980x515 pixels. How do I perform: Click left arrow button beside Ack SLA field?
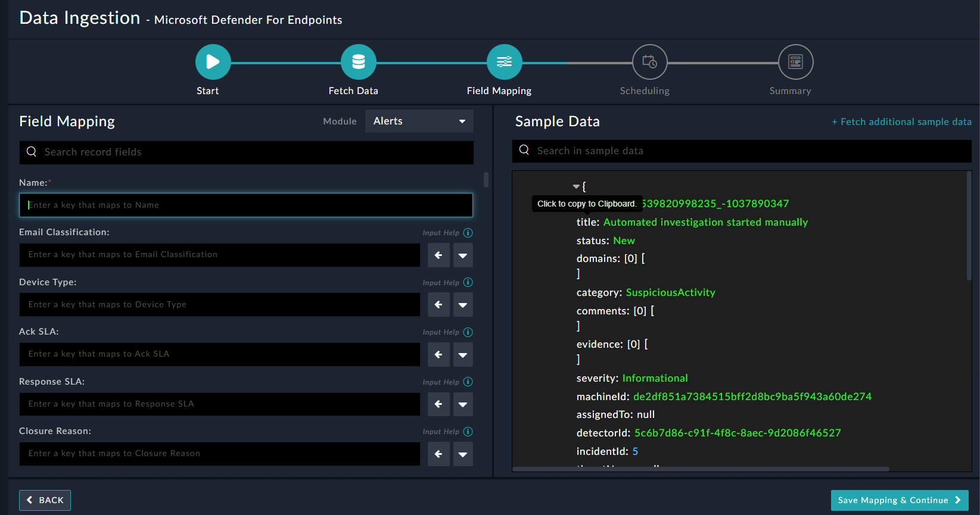[x=438, y=355]
